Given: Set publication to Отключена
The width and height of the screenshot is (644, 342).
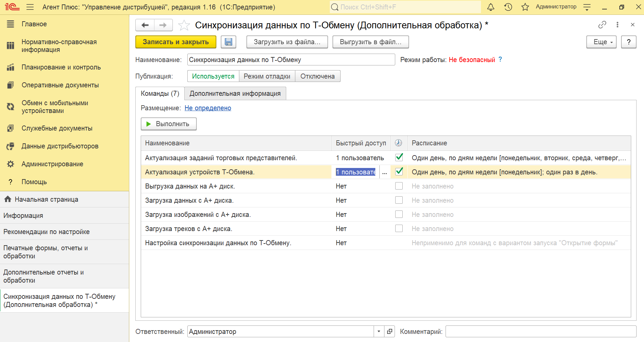Looking at the screenshot, I should click(318, 76).
